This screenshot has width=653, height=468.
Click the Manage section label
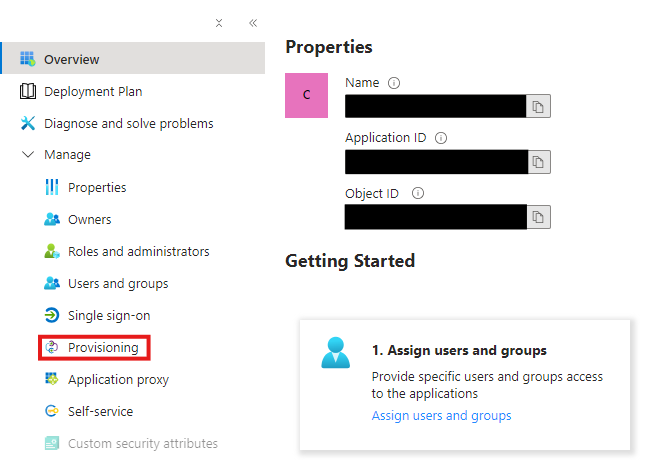(67, 154)
